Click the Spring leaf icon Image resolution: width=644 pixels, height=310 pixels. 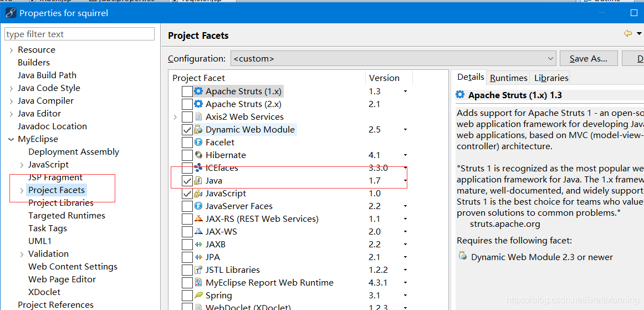198,295
